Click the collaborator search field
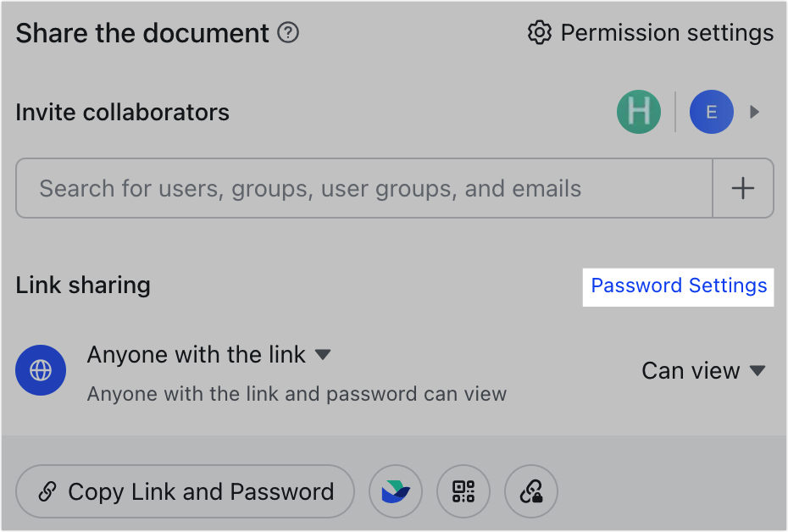 pos(363,188)
